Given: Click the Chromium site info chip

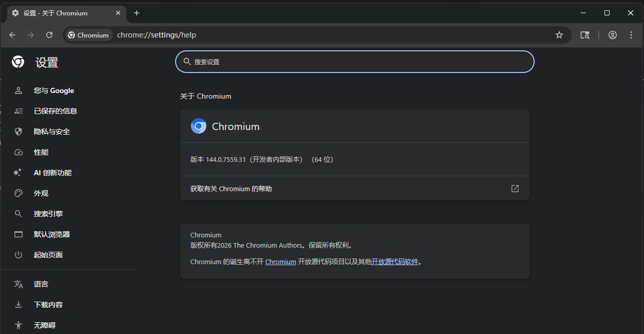Looking at the screenshot, I should pos(88,35).
